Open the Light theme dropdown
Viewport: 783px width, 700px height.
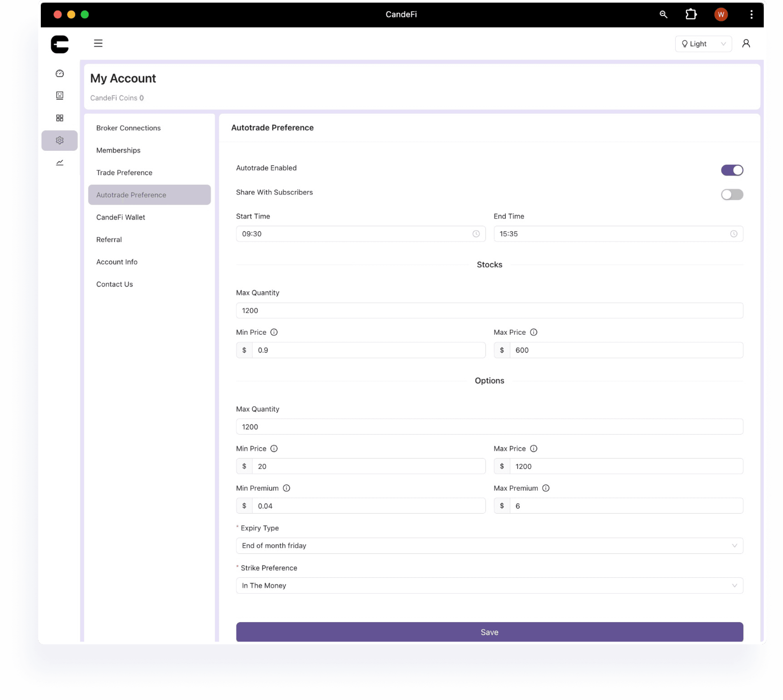coord(703,44)
